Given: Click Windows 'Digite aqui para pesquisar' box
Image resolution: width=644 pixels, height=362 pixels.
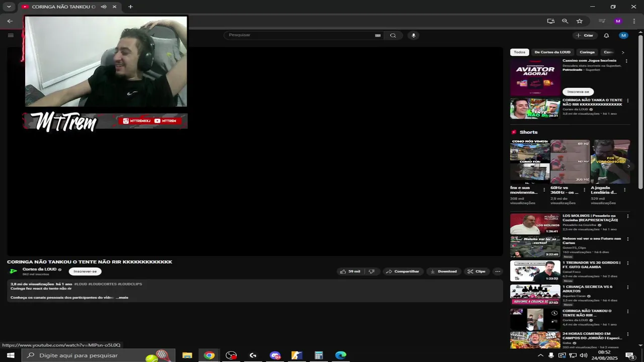Looking at the screenshot, I should (x=98, y=355).
